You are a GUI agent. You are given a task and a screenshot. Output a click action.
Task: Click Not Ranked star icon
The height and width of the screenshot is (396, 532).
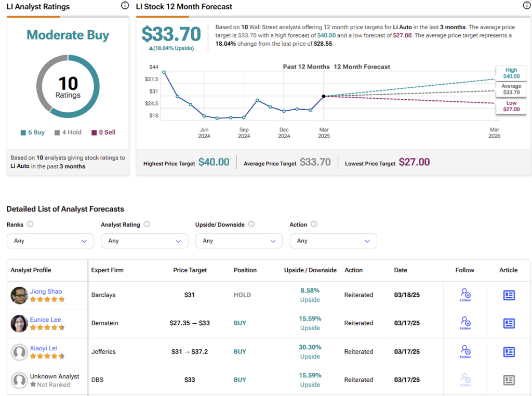[33, 385]
